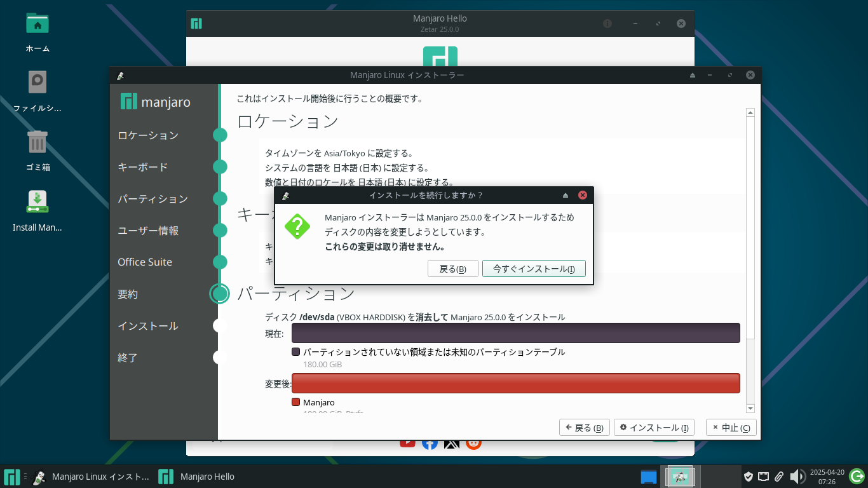Open the network tray icon
The image size is (868, 488).
[763, 477]
